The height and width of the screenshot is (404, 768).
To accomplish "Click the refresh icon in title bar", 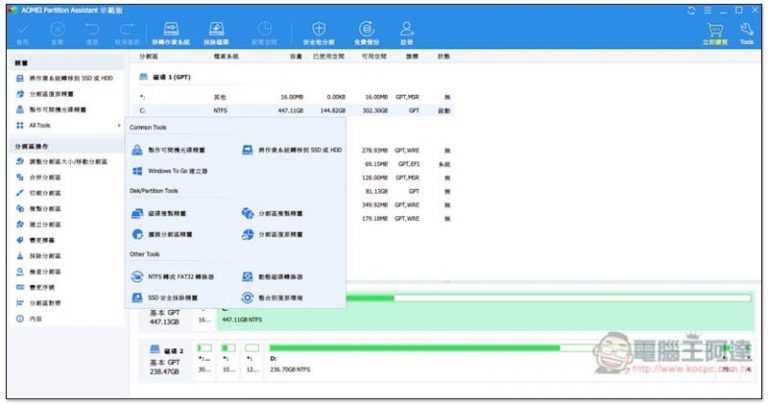I will click(690, 9).
